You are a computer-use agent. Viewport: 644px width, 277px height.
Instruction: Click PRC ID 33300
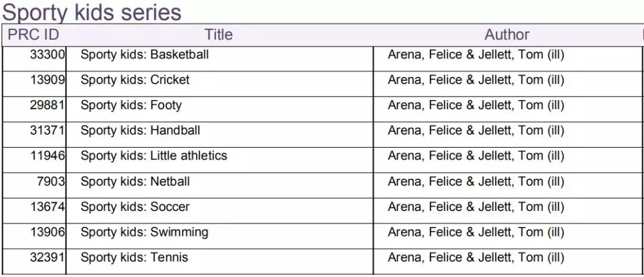(47, 55)
